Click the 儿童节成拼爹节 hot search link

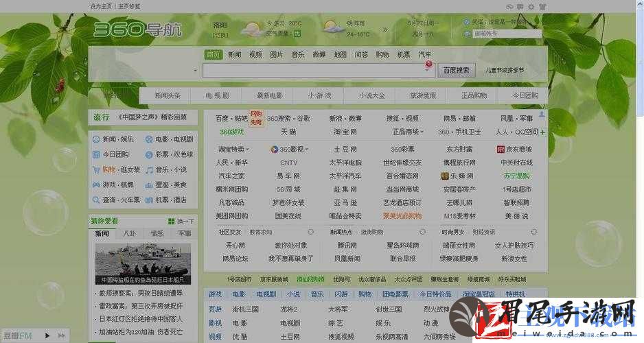click(x=505, y=71)
